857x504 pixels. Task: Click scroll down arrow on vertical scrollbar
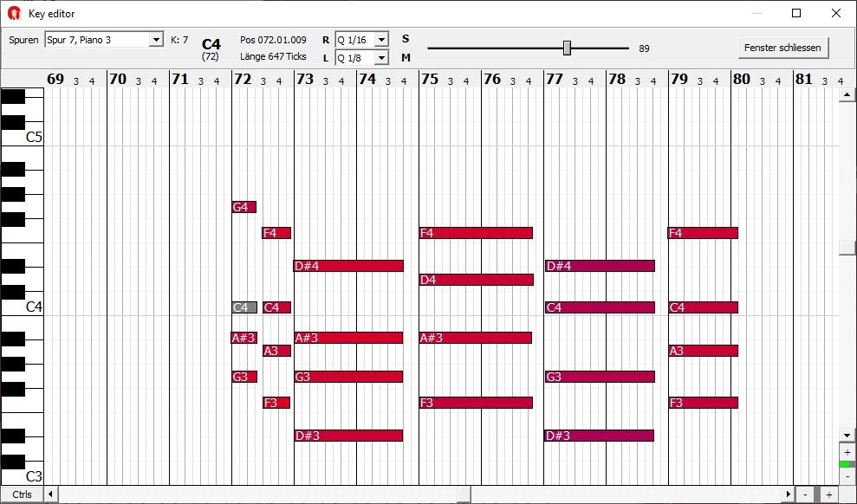(847, 434)
